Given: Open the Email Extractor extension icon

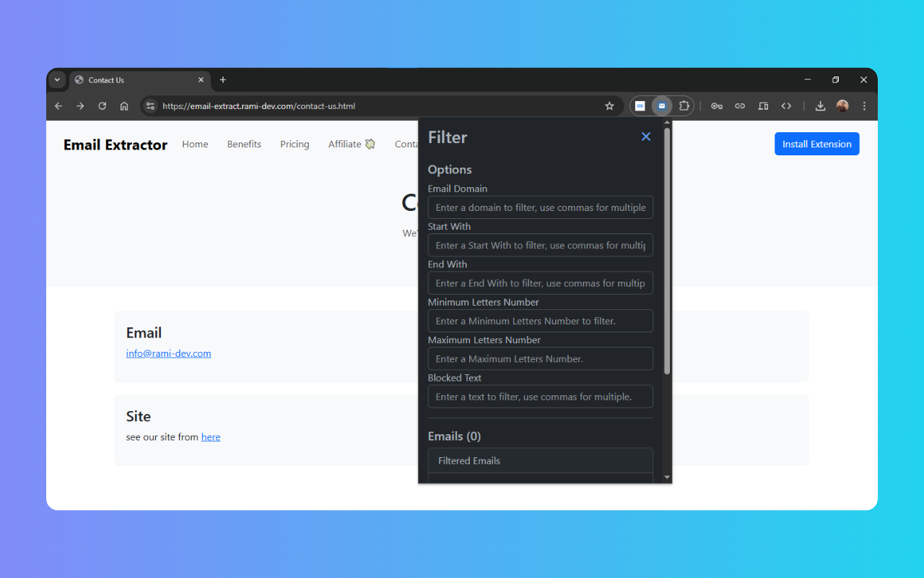Looking at the screenshot, I should tap(661, 106).
